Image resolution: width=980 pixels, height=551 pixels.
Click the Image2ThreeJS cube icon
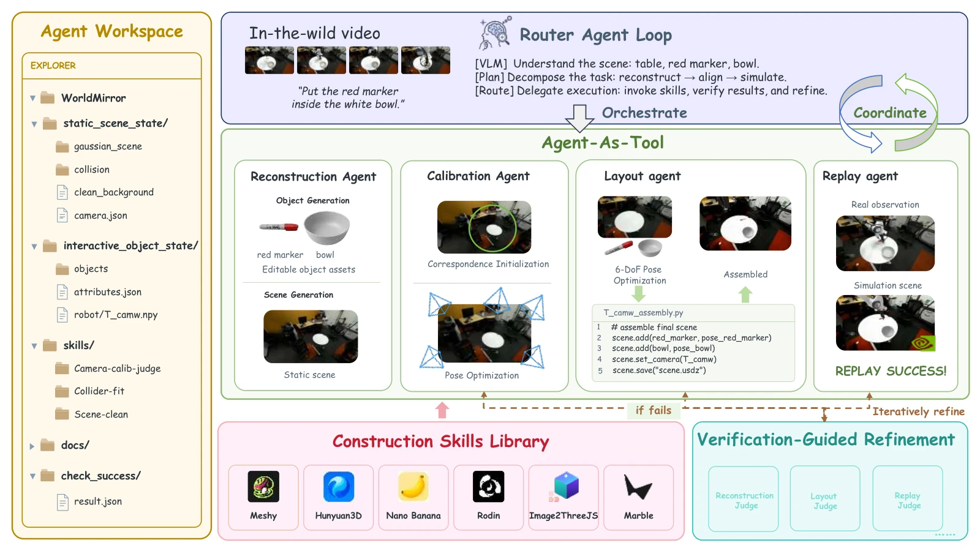click(563, 487)
